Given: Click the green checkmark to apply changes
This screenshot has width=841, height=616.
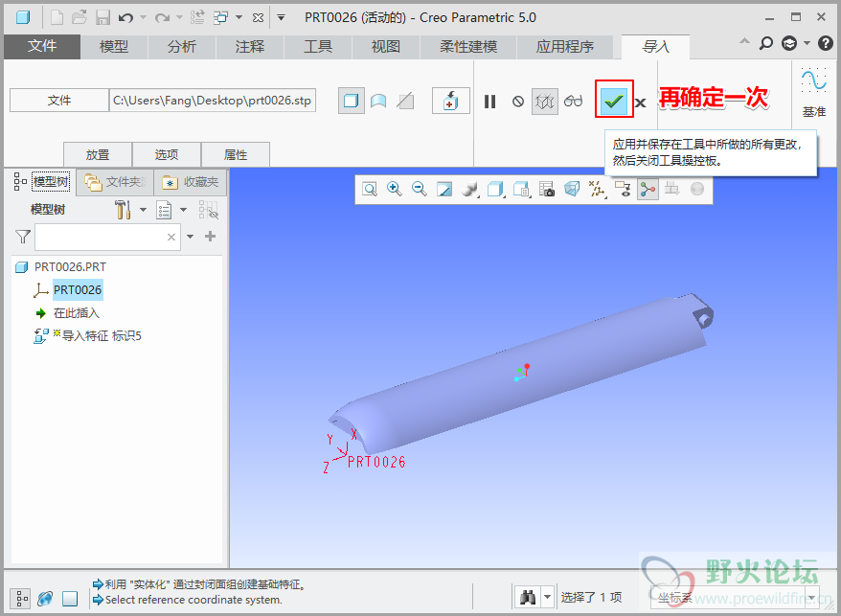Looking at the screenshot, I should coord(614,100).
